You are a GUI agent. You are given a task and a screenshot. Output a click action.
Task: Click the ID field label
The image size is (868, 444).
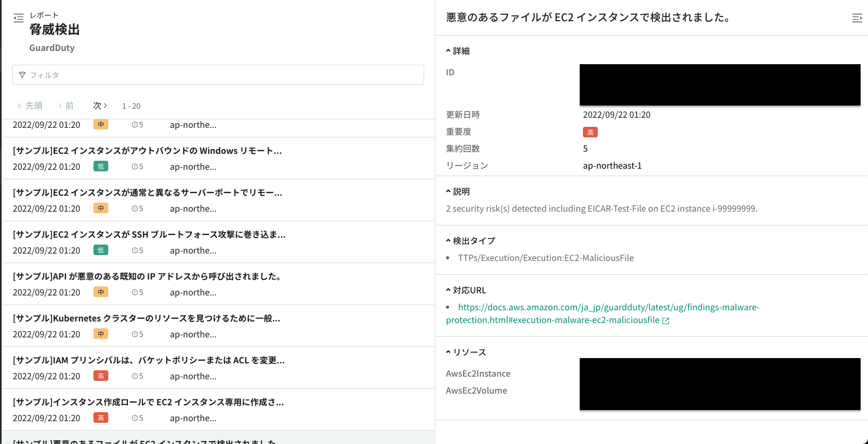coord(450,72)
